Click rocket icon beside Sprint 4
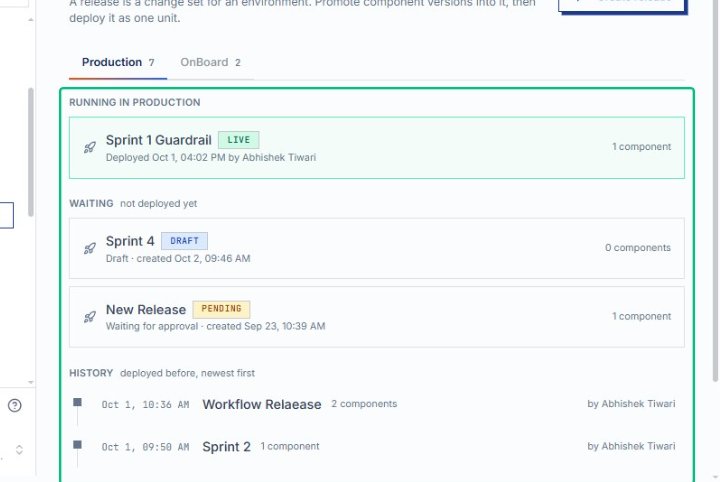This screenshot has height=482, width=720. pyautogui.click(x=90, y=248)
